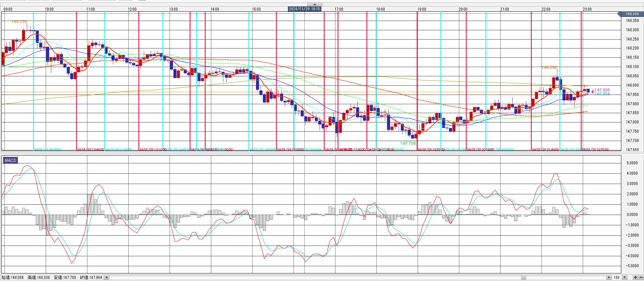The width and height of the screenshot is (644, 281).
Task: Click the green 147.708 low price annotation
Action: click(x=408, y=143)
